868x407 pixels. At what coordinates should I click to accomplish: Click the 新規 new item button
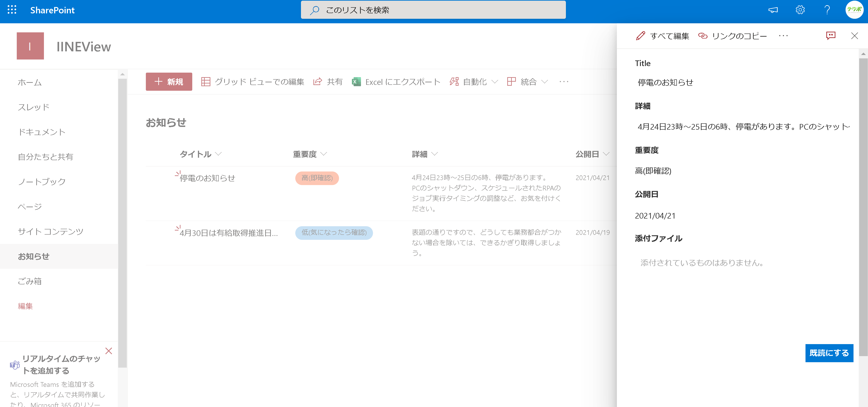click(169, 82)
